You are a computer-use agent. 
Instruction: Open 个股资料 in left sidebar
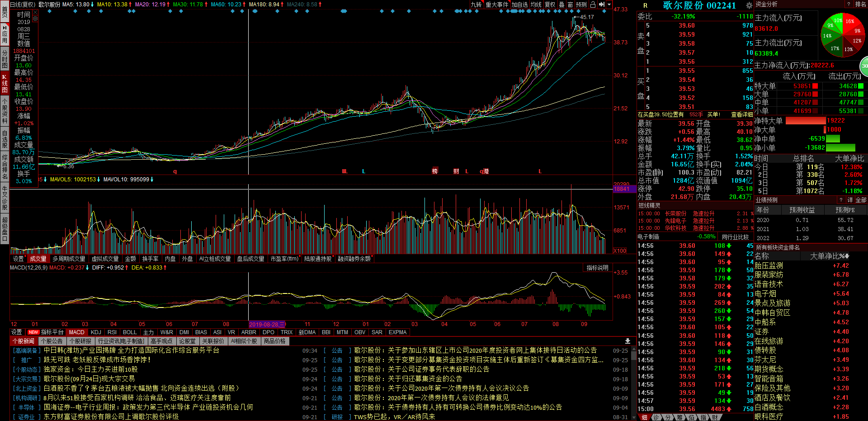(x=5, y=110)
